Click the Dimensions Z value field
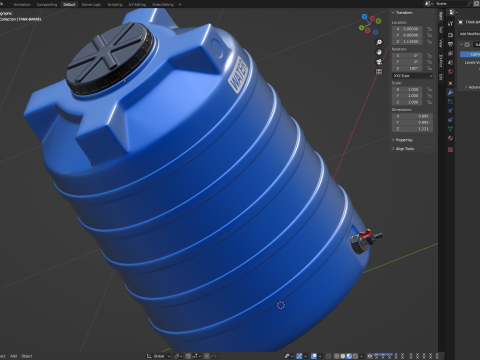This screenshot has height=360, width=480. [x=412, y=129]
